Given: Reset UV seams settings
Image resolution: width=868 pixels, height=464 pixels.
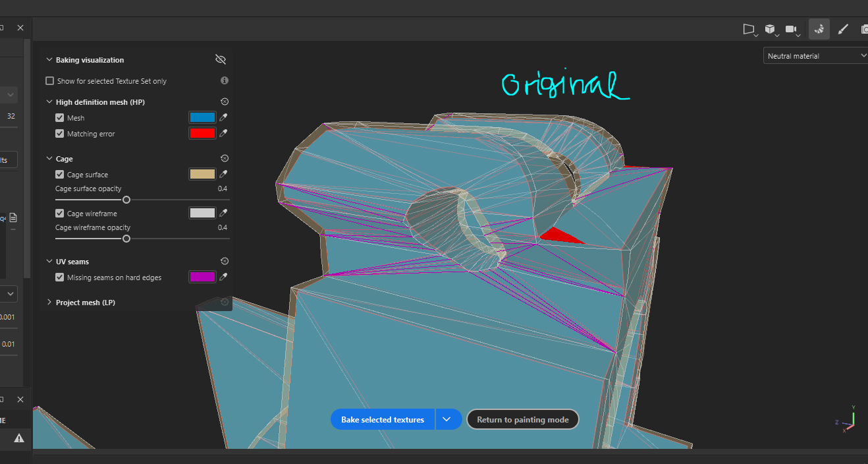Looking at the screenshot, I should [224, 262].
